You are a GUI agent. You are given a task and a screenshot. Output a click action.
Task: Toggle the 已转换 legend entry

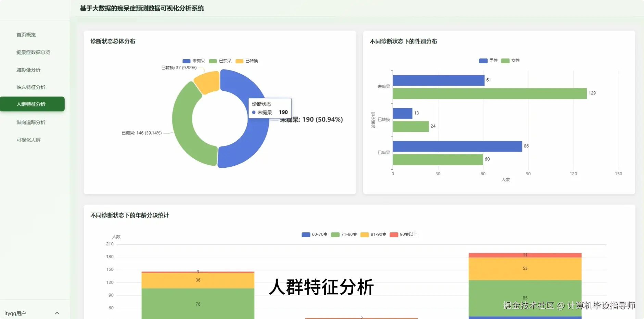[247, 61]
